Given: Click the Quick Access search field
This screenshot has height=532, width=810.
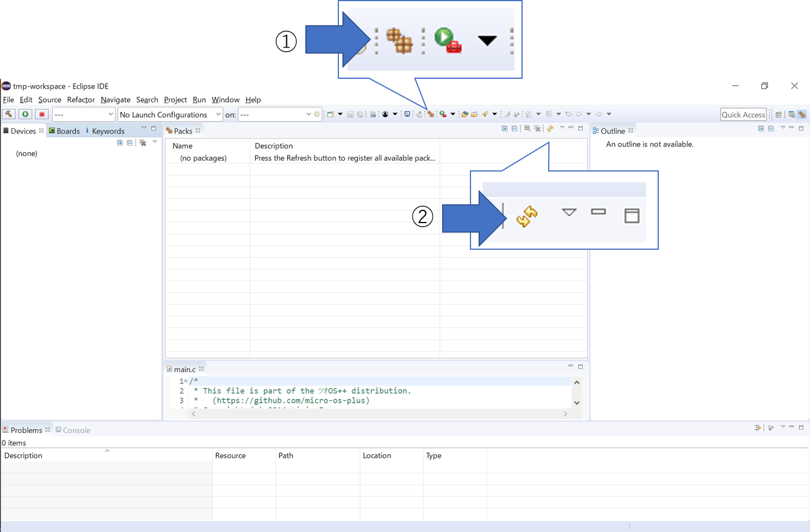Looking at the screenshot, I should [x=743, y=115].
